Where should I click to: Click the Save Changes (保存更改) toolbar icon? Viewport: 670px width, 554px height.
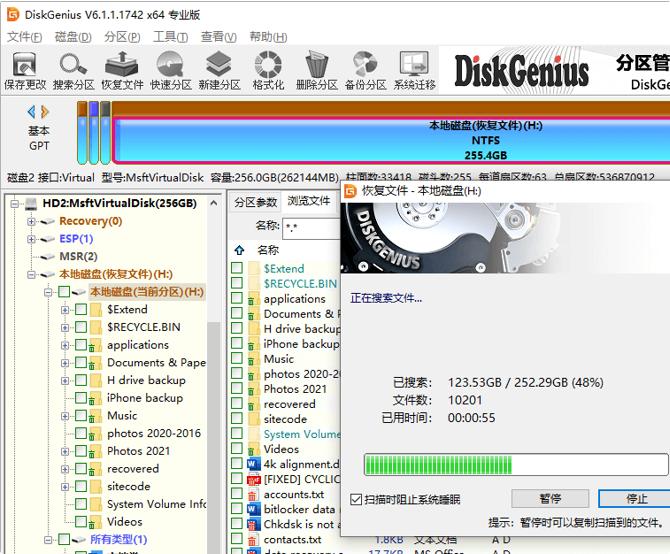(x=25, y=70)
